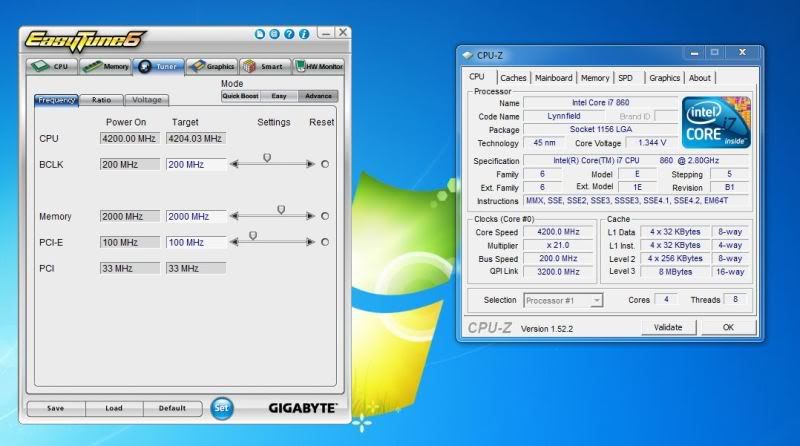Image resolution: width=800 pixels, height=446 pixels.
Task: Close the CPU-Z window
Action: (742, 53)
